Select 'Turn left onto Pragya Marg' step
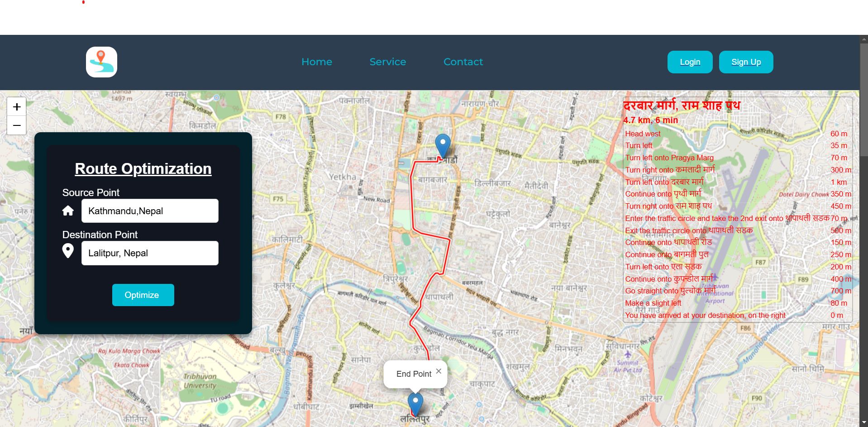Viewport: 868px width, 427px height. (738, 158)
